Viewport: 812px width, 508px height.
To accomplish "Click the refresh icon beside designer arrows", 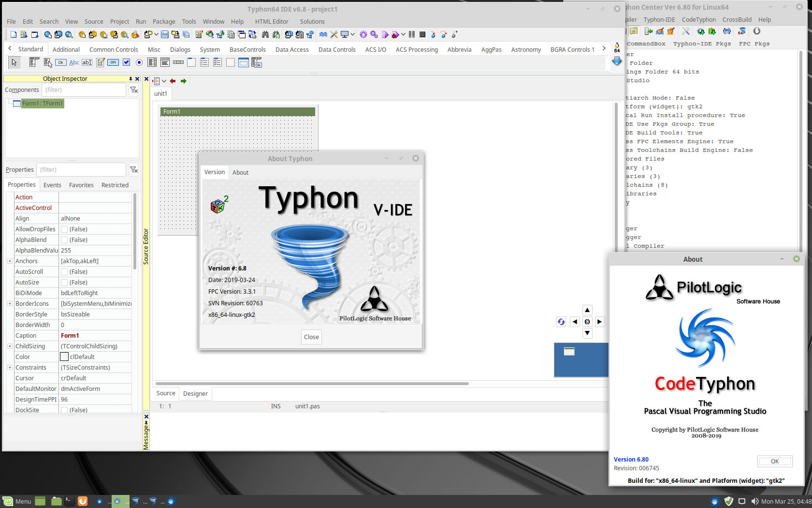I will pyautogui.click(x=561, y=322).
